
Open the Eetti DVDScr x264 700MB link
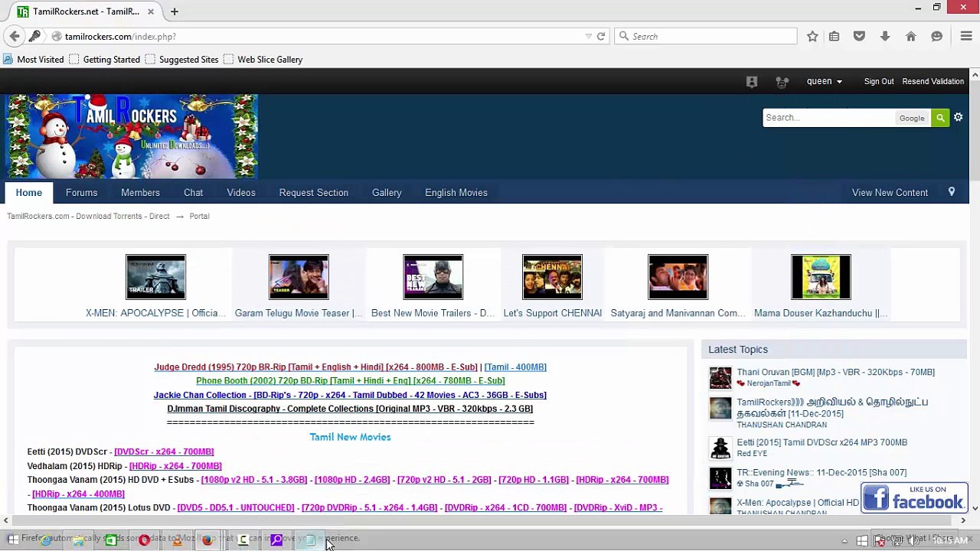(164, 452)
